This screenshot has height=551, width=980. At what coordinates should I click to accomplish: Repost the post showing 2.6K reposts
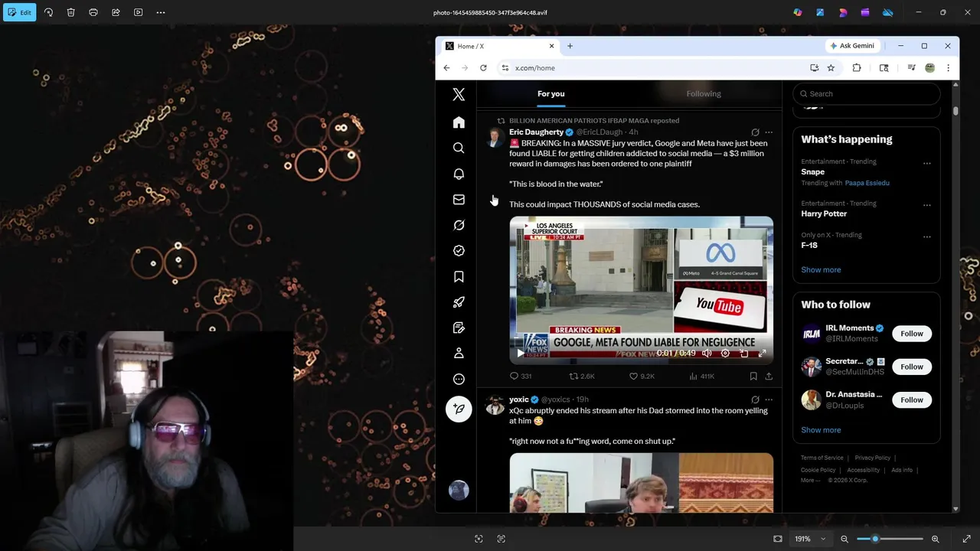click(x=582, y=377)
